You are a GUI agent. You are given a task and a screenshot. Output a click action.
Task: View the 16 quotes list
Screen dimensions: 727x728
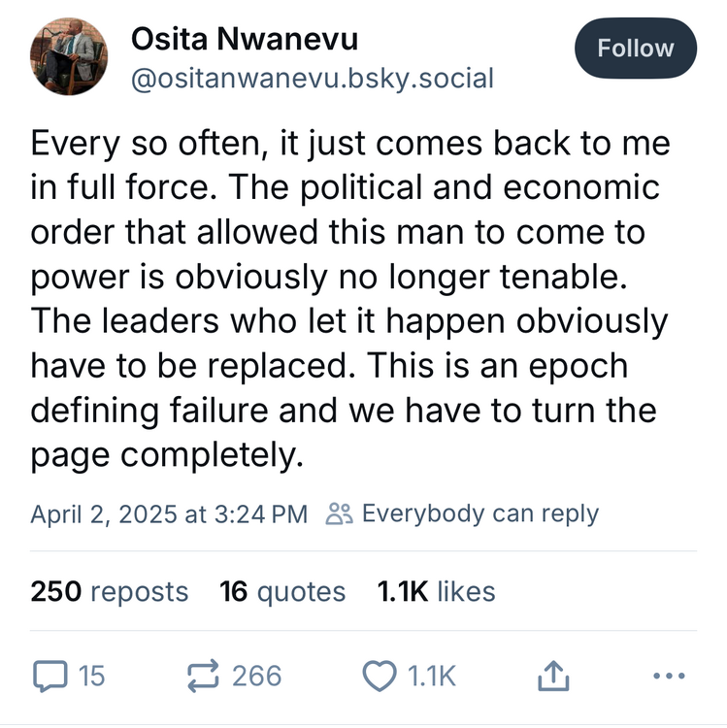282,591
